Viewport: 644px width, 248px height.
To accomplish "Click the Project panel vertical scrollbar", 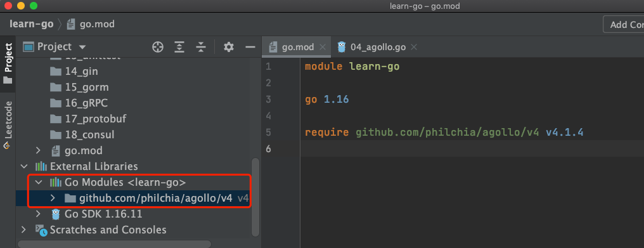I will 255,197.
